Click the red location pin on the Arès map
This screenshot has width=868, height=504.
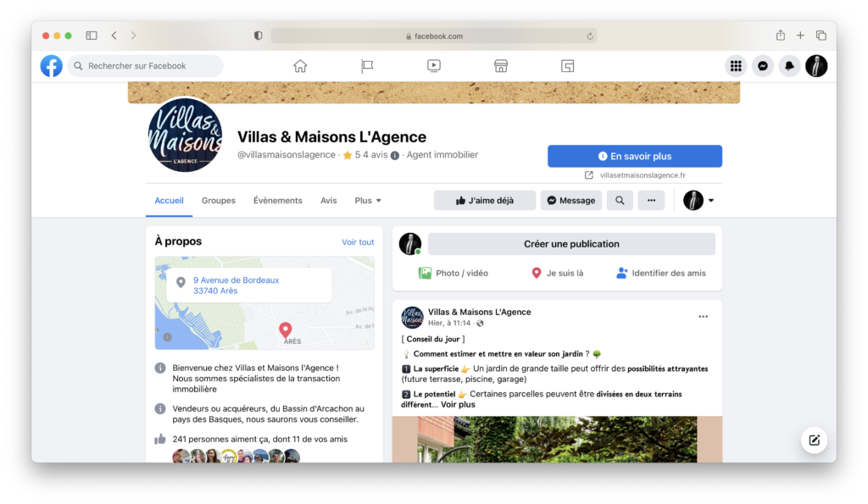[x=285, y=330]
